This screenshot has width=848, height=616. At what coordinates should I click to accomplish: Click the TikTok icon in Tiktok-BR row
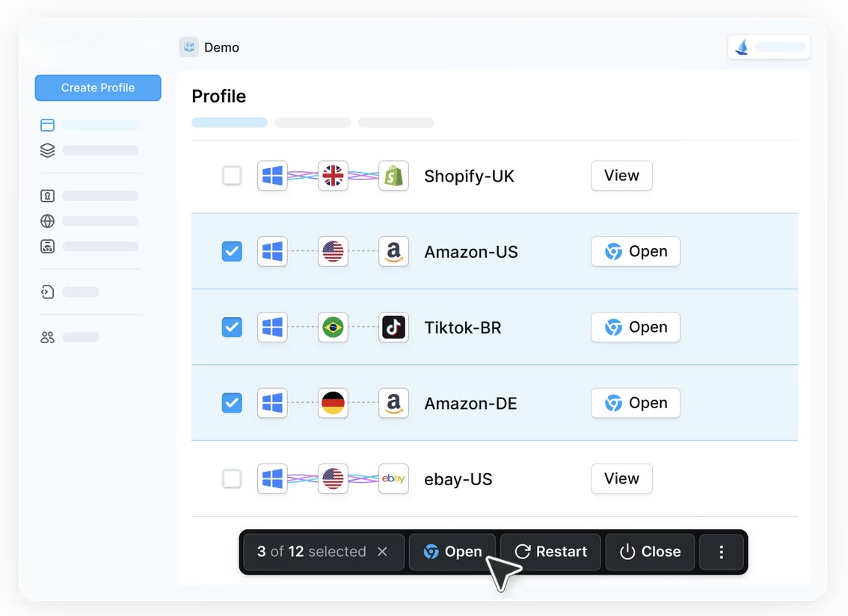pyautogui.click(x=393, y=327)
